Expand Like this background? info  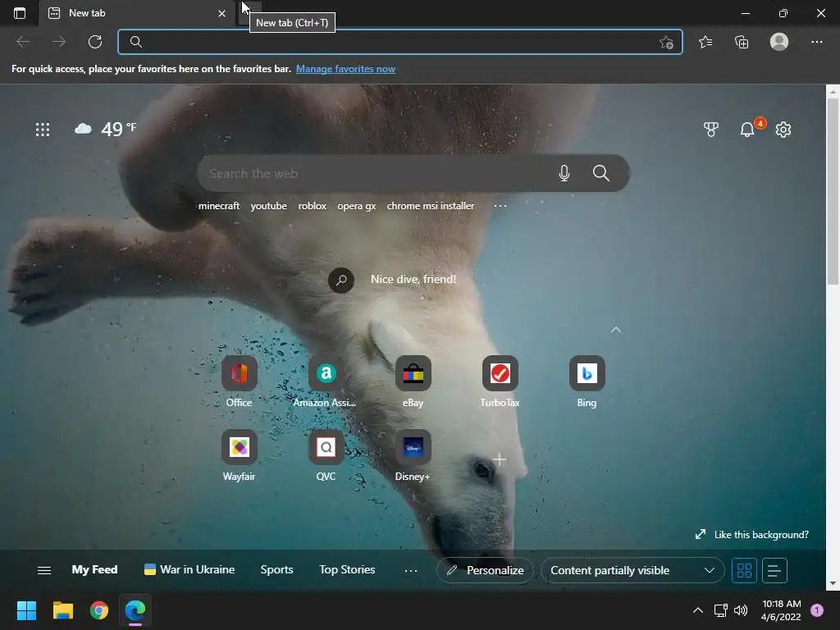(751, 535)
